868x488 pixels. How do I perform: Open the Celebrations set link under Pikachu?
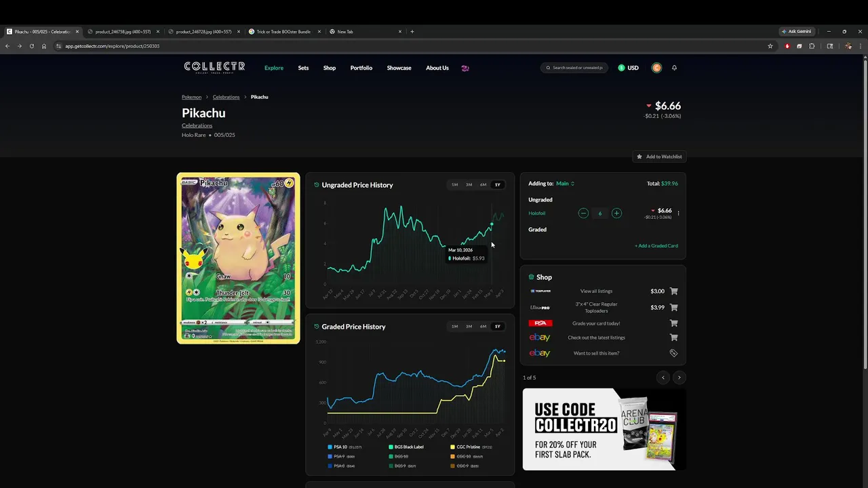click(197, 125)
